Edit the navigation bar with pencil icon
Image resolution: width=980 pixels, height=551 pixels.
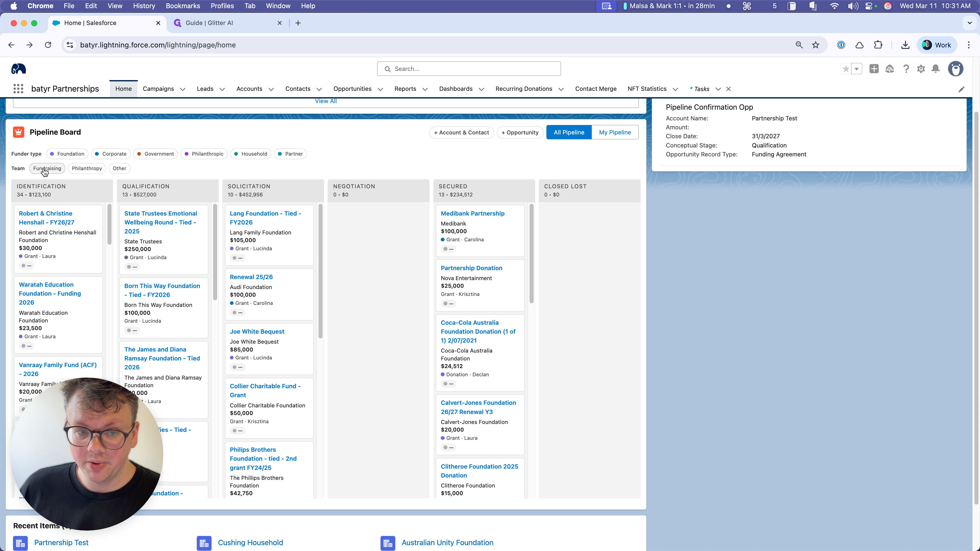[x=961, y=89]
